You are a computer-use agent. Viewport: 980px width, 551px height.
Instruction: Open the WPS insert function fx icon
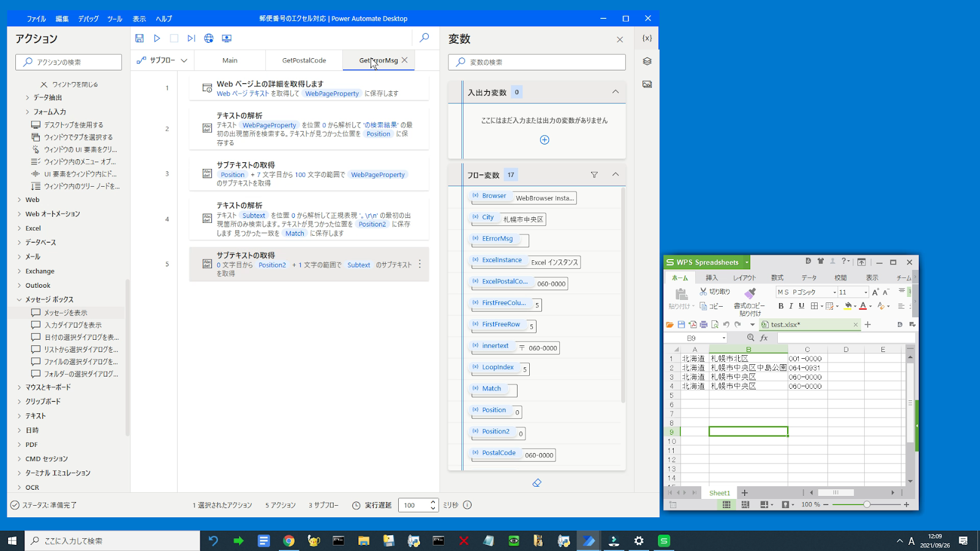(764, 338)
